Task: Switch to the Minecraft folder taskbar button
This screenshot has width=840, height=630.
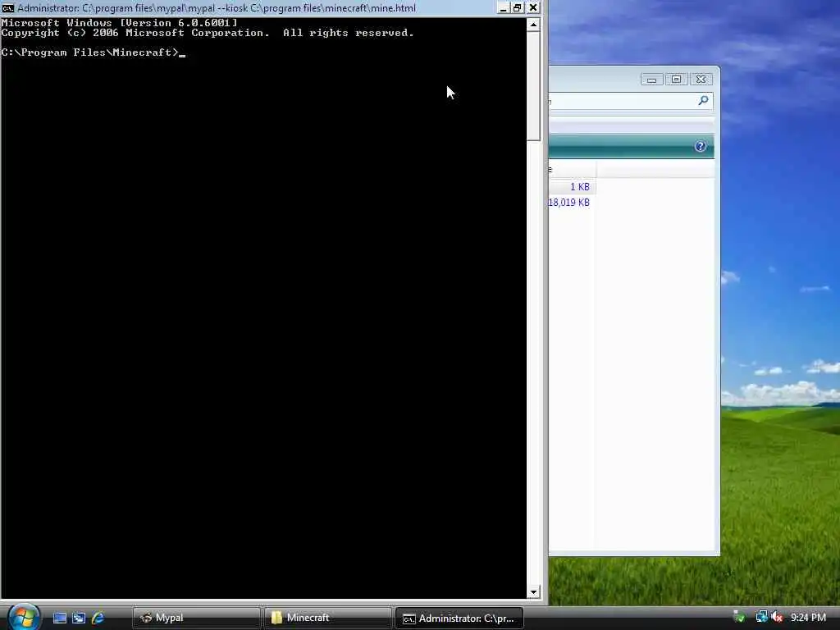Action: point(327,618)
